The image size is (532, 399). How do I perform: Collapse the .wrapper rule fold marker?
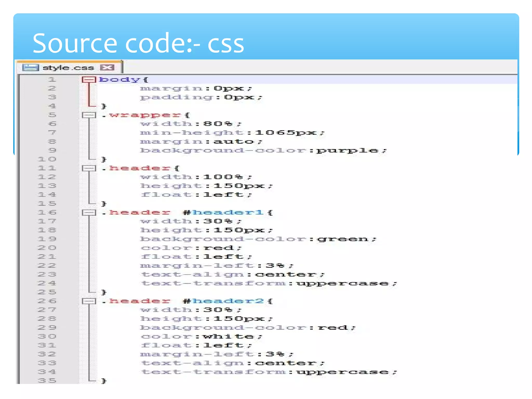[x=89, y=115]
